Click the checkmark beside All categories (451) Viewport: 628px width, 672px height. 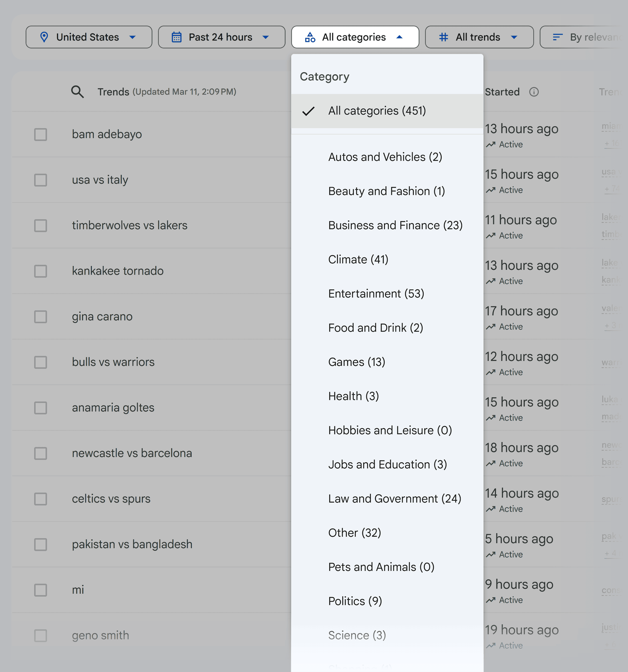[x=309, y=110]
